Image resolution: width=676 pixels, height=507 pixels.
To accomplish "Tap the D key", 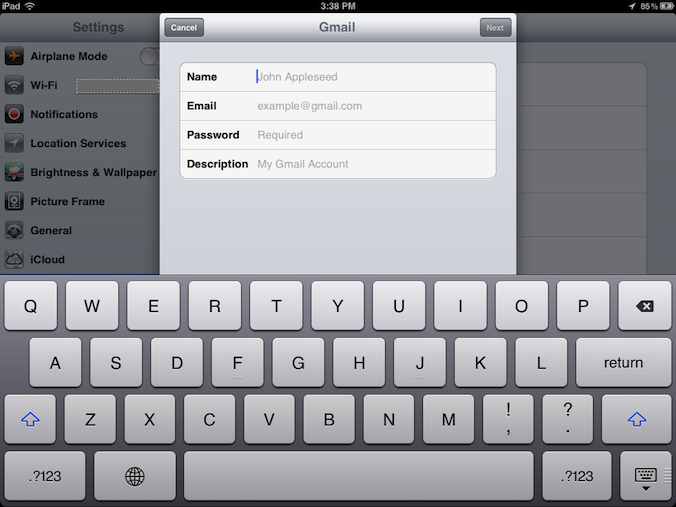I will click(x=177, y=362).
